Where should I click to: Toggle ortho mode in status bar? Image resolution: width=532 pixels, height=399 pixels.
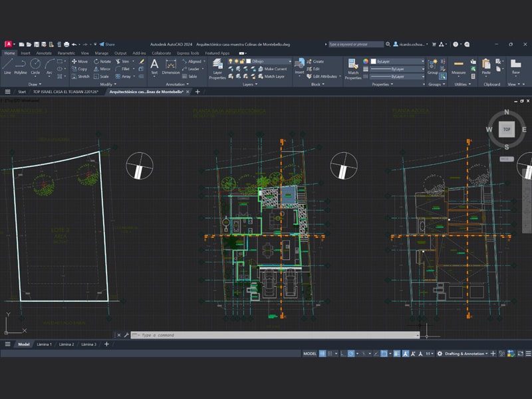click(x=343, y=354)
